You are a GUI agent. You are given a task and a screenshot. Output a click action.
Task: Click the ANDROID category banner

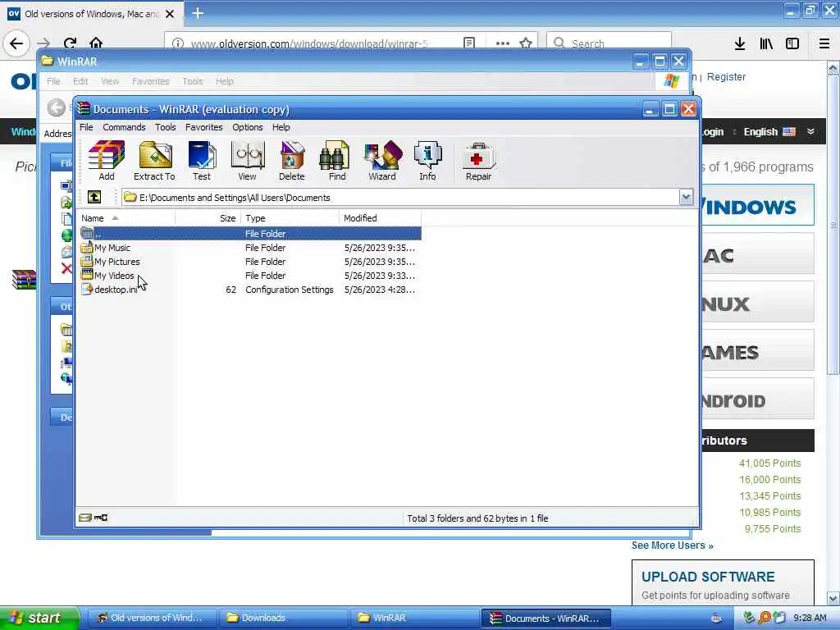pyautogui.click(x=757, y=399)
